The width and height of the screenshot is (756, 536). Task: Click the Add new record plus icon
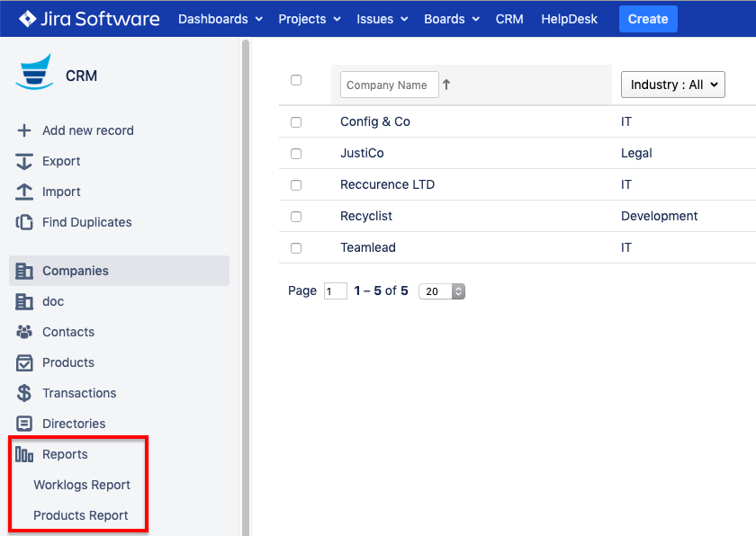(24, 130)
